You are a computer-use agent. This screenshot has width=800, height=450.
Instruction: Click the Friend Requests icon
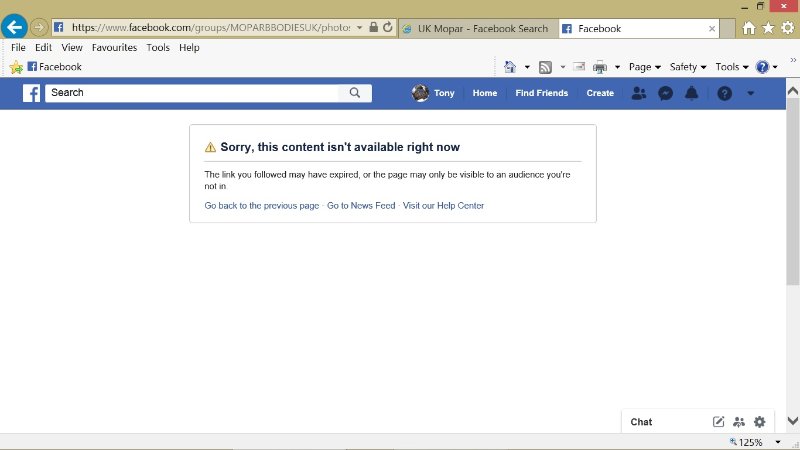(x=639, y=93)
